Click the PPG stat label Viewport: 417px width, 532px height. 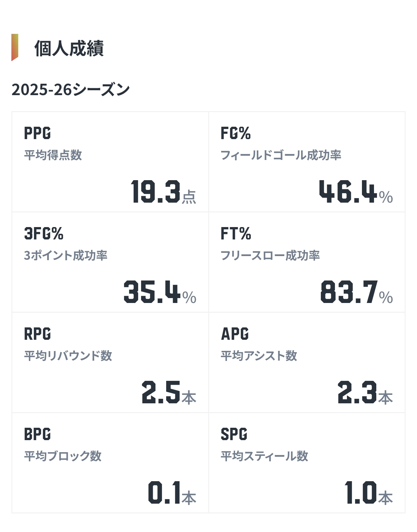[x=37, y=133]
